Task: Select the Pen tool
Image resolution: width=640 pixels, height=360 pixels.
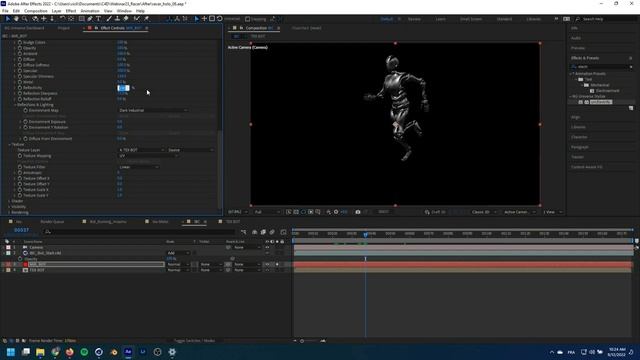Action: (x=90, y=19)
